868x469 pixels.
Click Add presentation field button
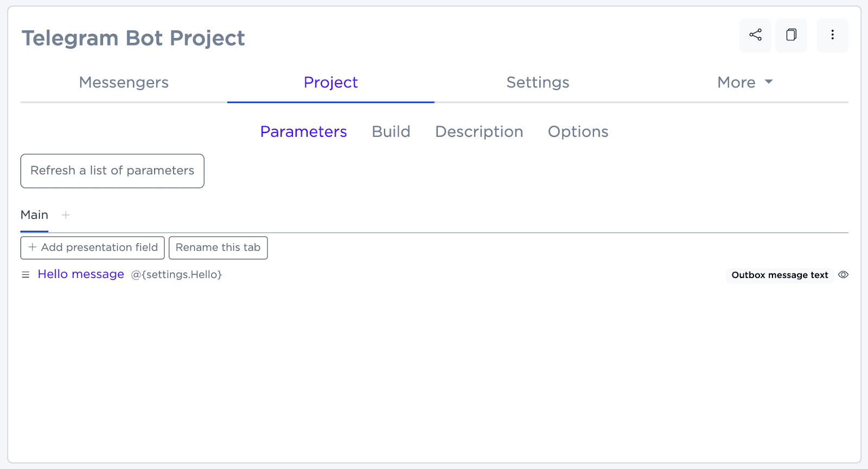(93, 248)
